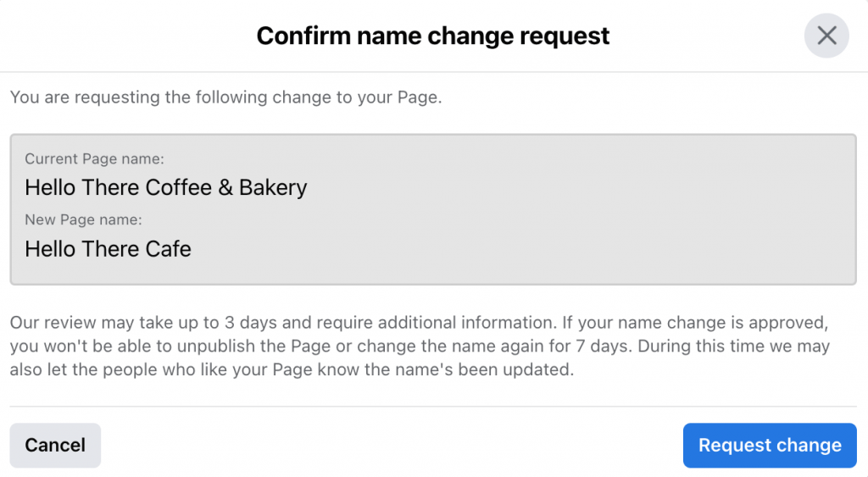This screenshot has width=868, height=477.
Task: Close the name change dialog with X
Action: [x=826, y=36]
